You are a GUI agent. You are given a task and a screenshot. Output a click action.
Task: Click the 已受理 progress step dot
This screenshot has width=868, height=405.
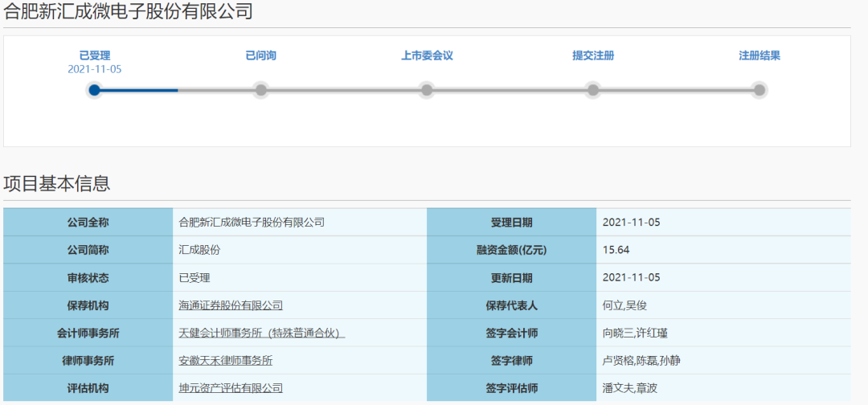click(x=95, y=90)
